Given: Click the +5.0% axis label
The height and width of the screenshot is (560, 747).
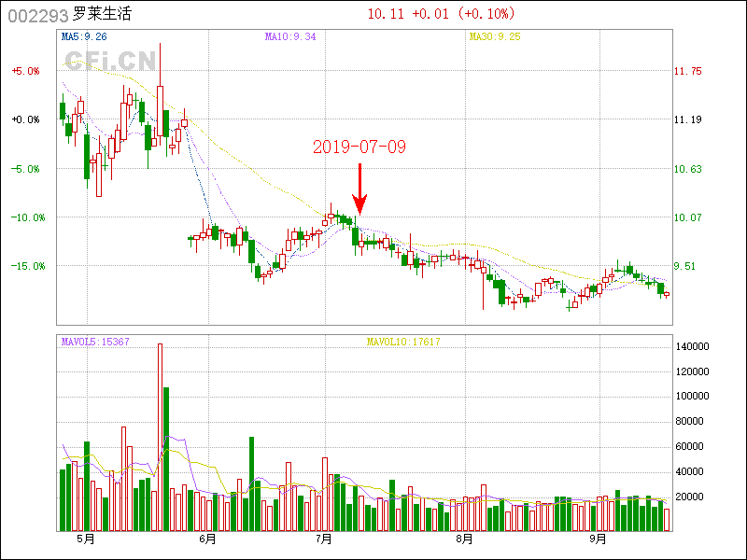Looking at the screenshot, I should tap(26, 71).
